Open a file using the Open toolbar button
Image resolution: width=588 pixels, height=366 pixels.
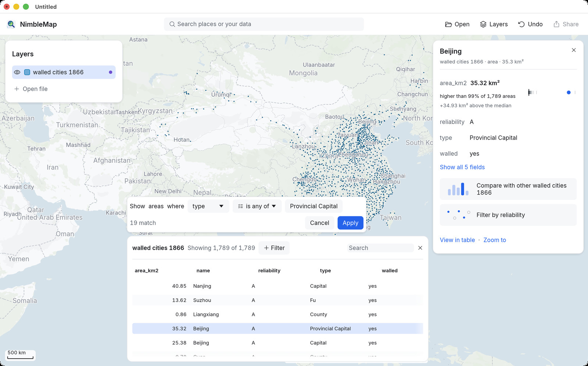tap(457, 24)
